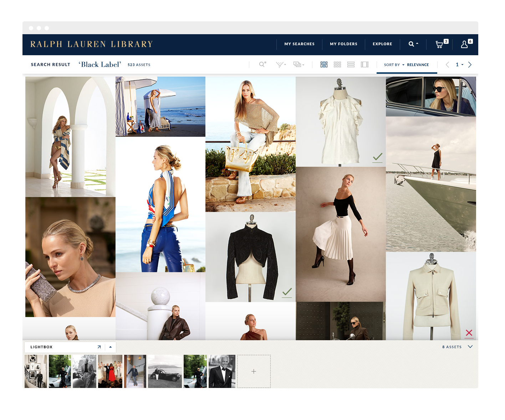
Task: Open the user account profile icon
Action: [x=464, y=44]
